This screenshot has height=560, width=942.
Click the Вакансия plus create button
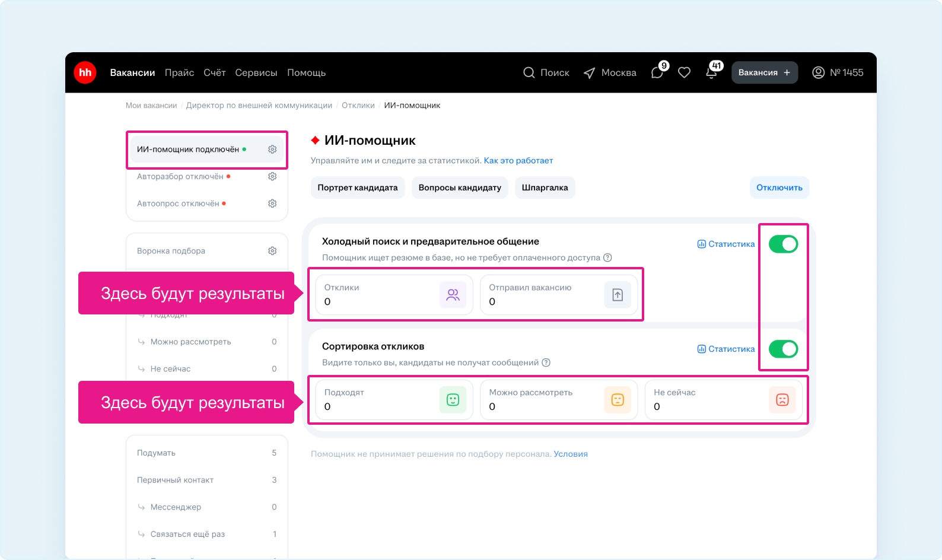[764, 72]
